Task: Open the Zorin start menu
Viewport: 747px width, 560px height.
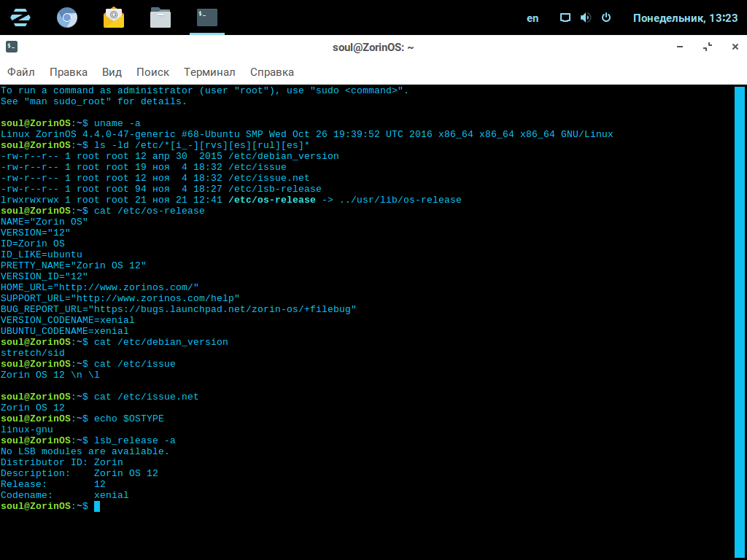Action: pyautogui.click(x=20, y=17)
